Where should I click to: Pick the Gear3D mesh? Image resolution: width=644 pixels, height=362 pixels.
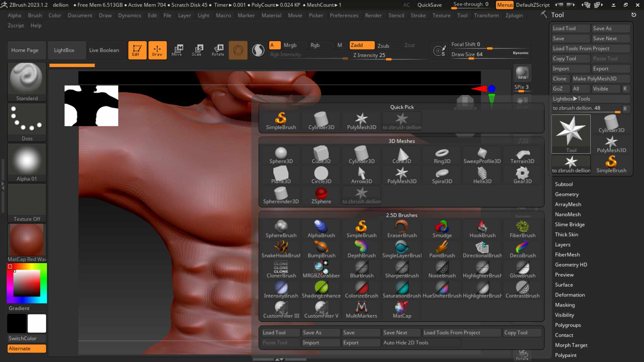522,175
